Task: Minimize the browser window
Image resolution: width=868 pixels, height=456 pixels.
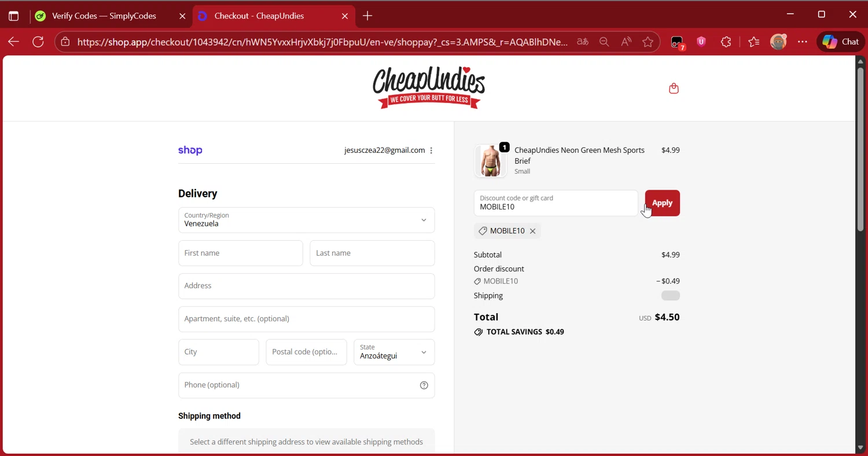Action: pyautogui.click(x=790, y=14)
